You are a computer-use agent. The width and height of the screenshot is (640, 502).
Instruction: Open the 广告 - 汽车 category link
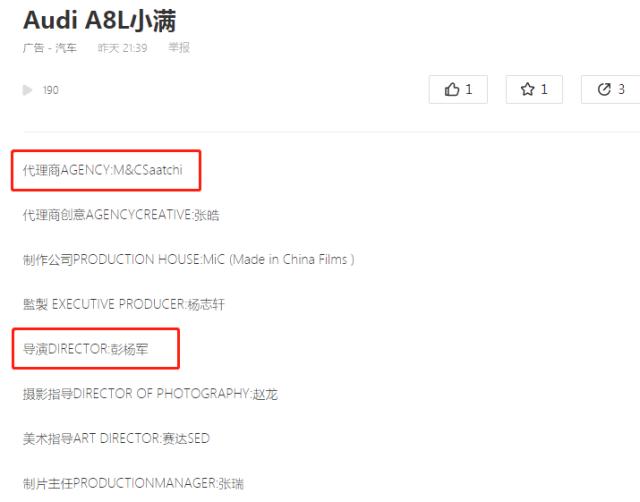50,48
